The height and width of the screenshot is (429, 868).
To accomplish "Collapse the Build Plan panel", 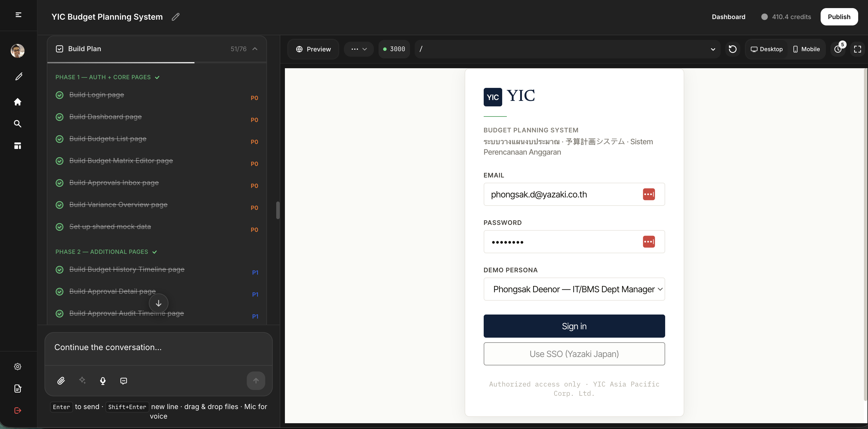I will point(255,49).
